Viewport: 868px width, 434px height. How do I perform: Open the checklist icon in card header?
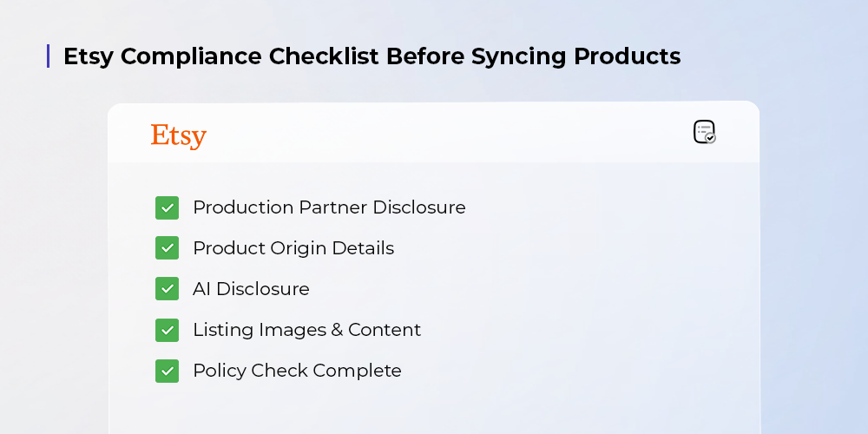(x=704, y=132)
